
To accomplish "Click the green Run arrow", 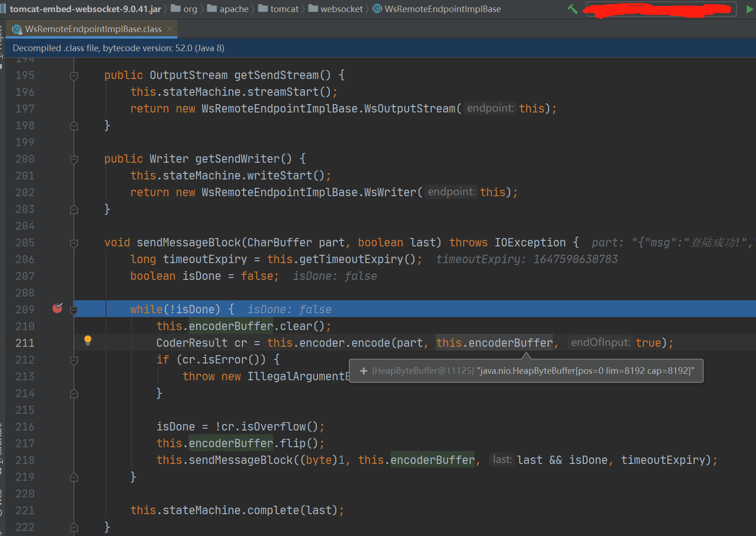I will pos(749,8).
